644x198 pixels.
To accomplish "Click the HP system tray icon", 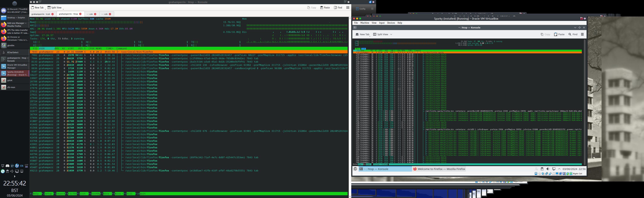I will click(17, 166).
